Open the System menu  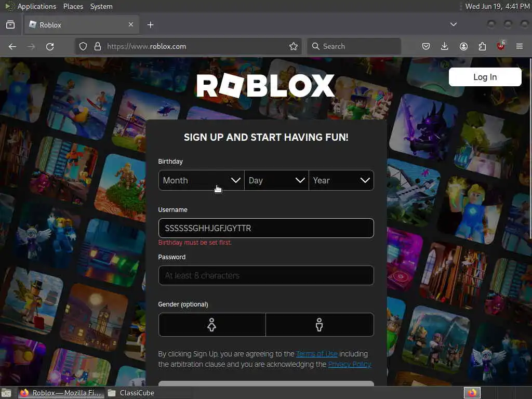point(101,6)
